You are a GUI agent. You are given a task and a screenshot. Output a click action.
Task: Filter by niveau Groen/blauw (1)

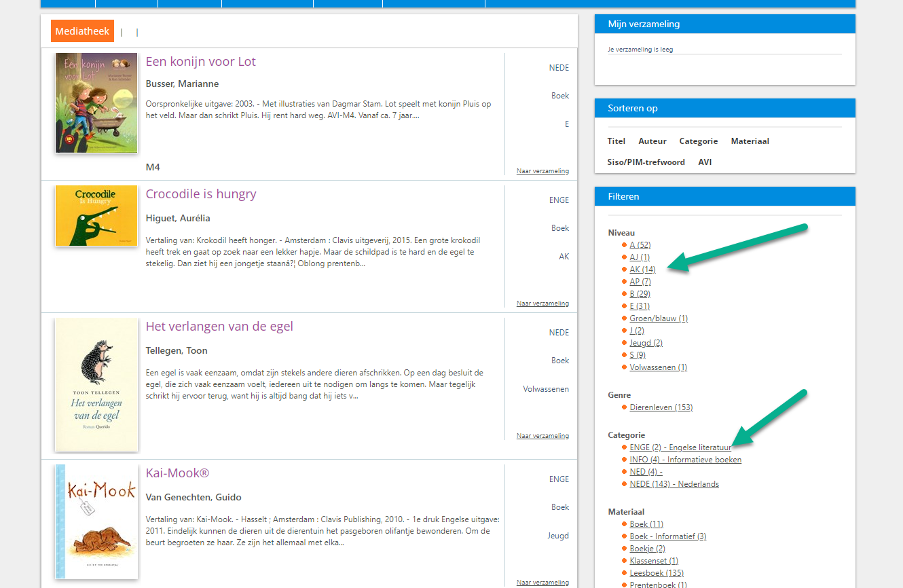[x=659, y=318]
